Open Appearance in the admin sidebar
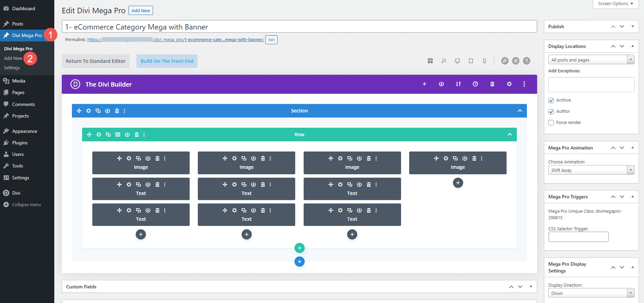 coord(25,131)
